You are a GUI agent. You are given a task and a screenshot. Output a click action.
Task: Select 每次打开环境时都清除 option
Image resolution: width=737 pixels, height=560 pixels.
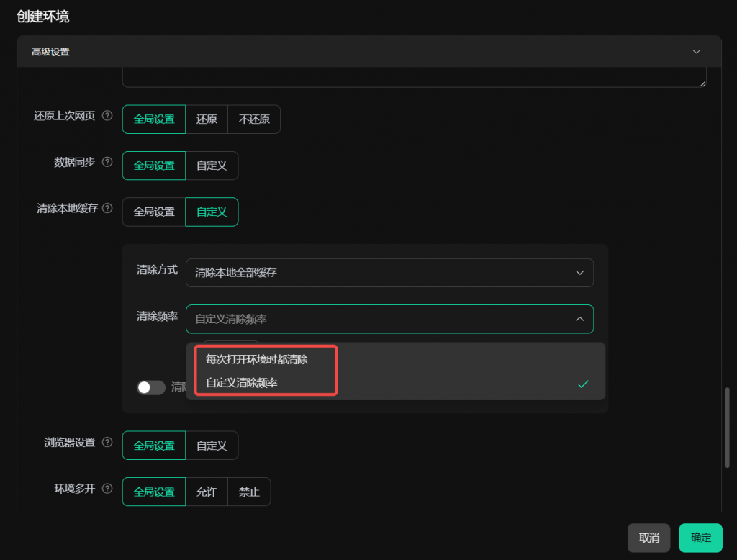[257, 358]
